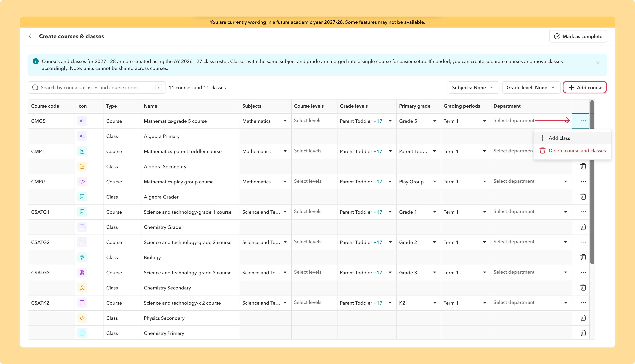Click the icon of Chemistry Primary class
Image resolution: width=635 pixels, height=364 pixels.
coord(82,333)
